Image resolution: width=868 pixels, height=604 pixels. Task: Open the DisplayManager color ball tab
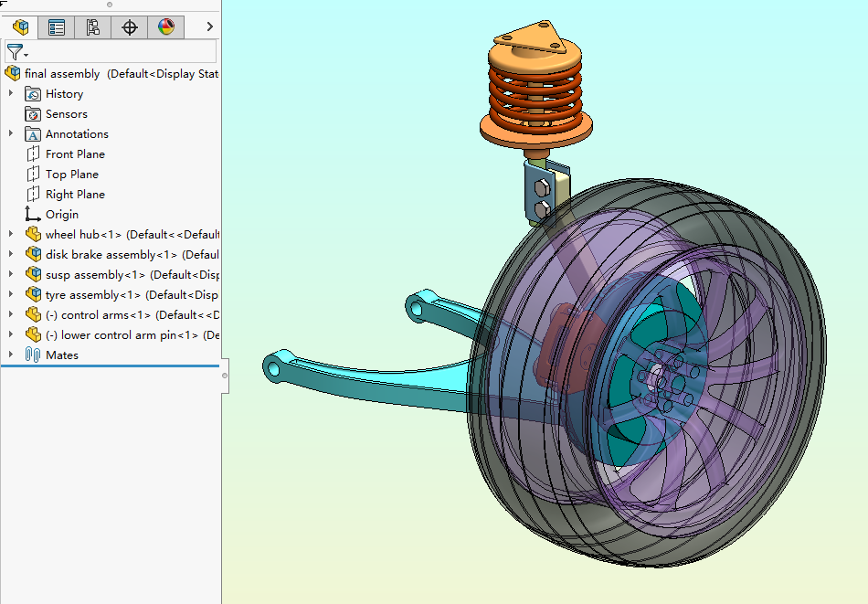click(166, 26)
